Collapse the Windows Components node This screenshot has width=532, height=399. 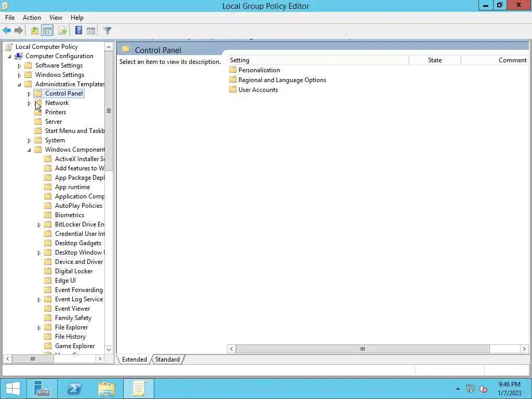coord(29,150)
